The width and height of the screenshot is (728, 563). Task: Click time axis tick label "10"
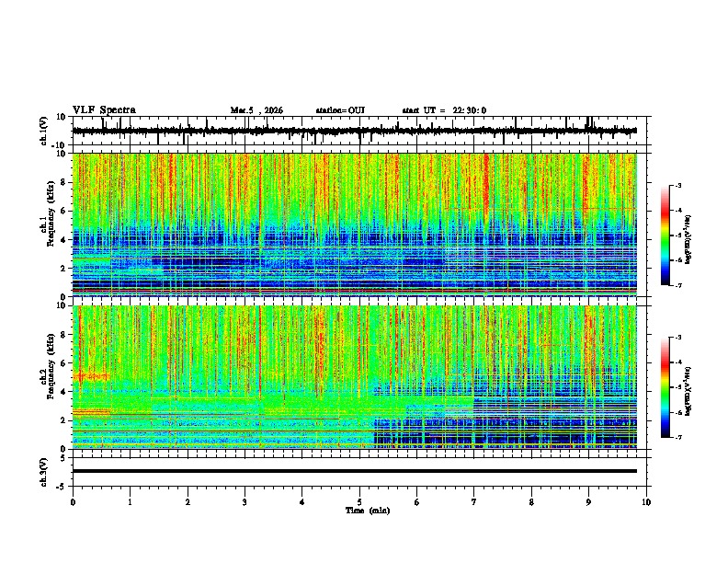click(x=646, y=501)
